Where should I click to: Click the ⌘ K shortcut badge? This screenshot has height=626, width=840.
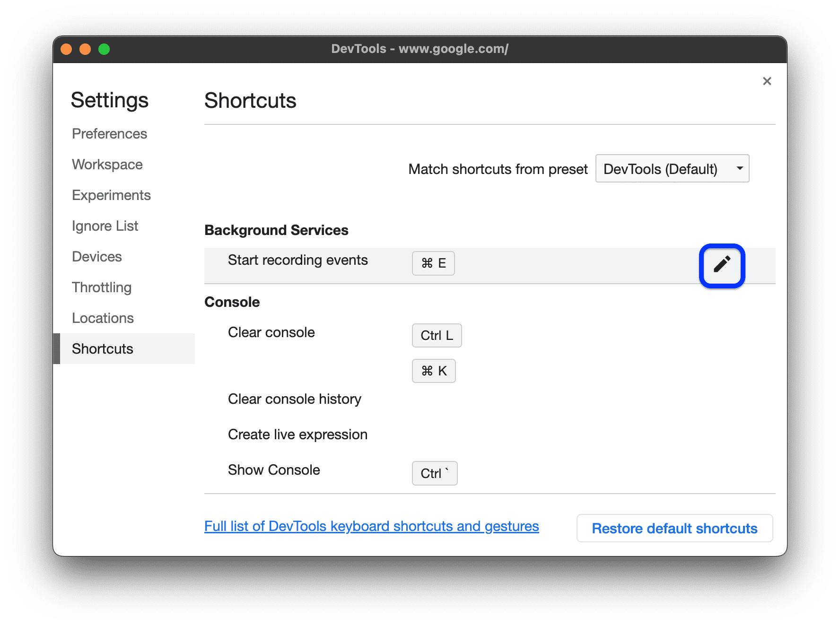point(433,371)
